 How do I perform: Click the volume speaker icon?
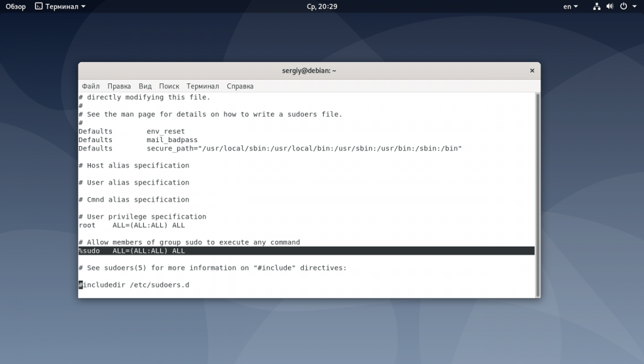click(610, 6)
